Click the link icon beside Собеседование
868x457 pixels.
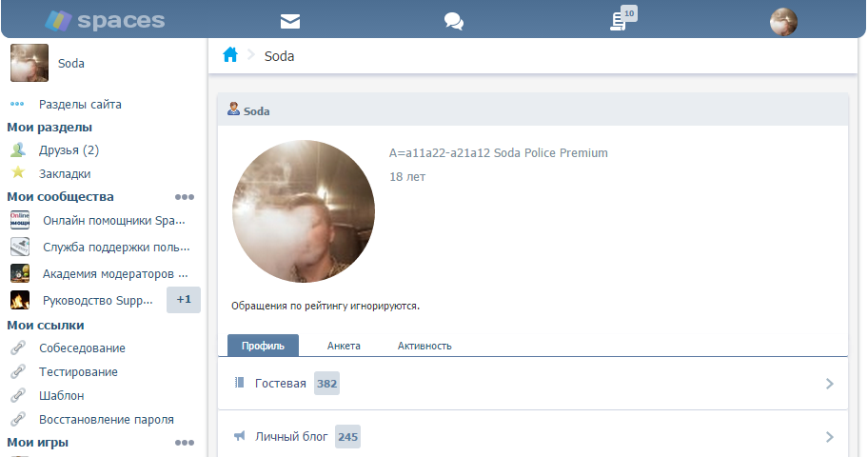tap(18, 348)
